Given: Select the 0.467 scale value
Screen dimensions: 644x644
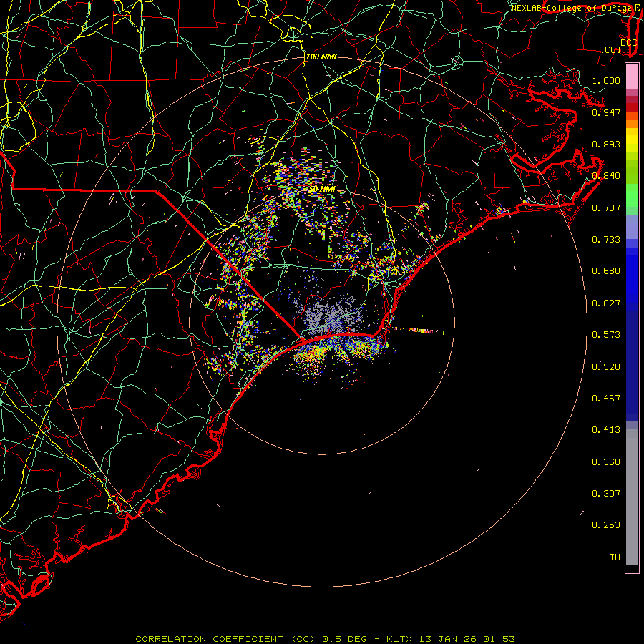Looking at the screenshot, I should 606,399.
